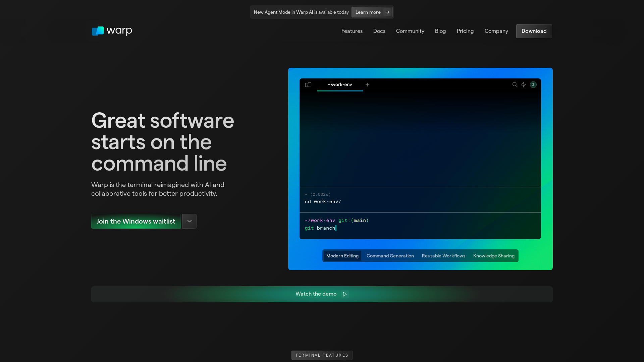Viewport: 644px width, 362px height.
Task: Click the play icon next to Watch the demo
Action: (345, 294)
